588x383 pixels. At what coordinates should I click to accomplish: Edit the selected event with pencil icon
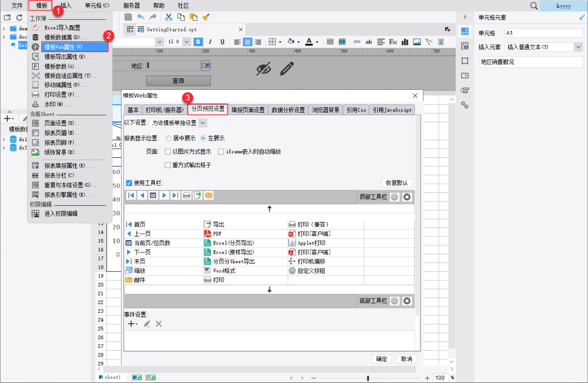coord(147,324)
